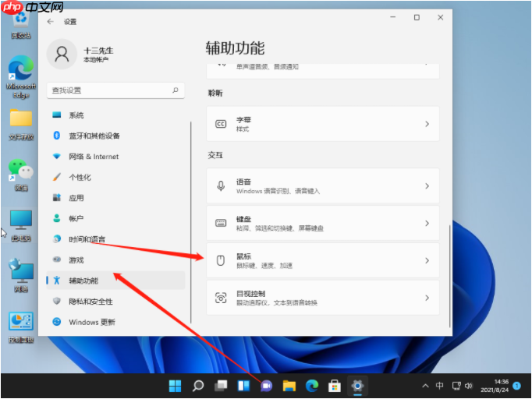The image size is (532, 399).
Task: Click the right pane vertical scrollbar
Action: pyautogui.click(x=450, y=277)
